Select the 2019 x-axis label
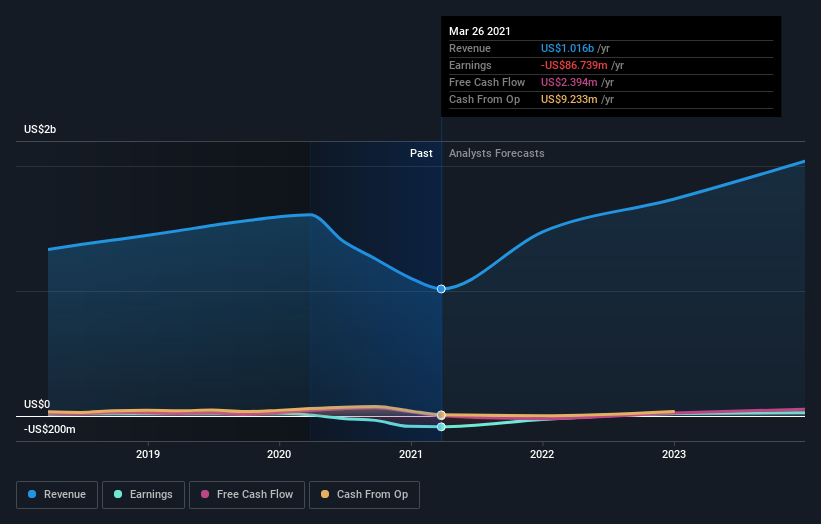 tap(148, 454)
